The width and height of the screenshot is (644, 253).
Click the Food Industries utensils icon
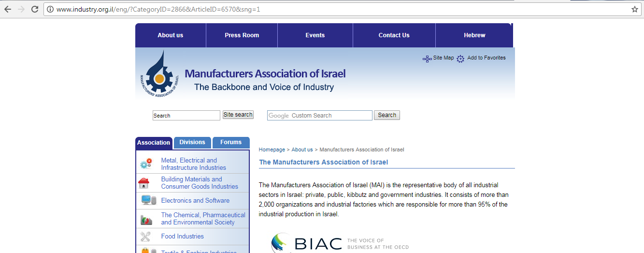145,237
